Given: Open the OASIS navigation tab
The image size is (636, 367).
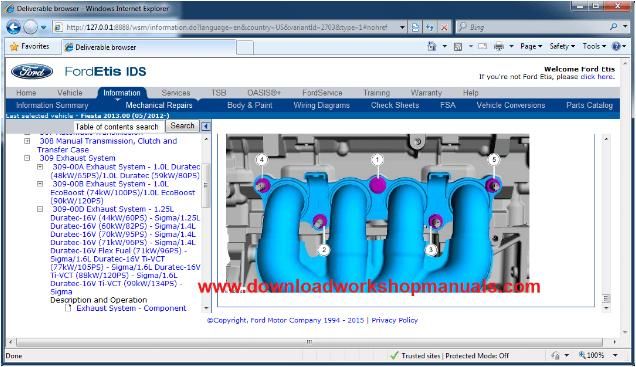Looking at the screenshot, I should click(x=264, y=93).
